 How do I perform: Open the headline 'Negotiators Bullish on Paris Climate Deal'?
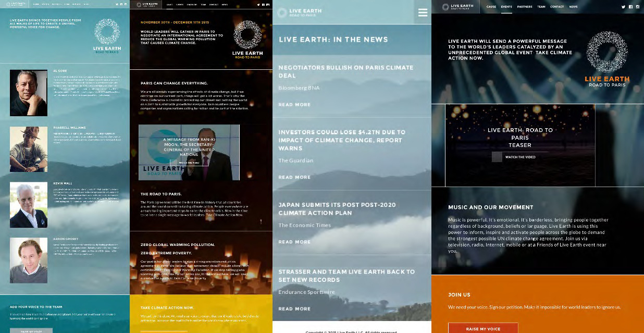coord(346,71)
